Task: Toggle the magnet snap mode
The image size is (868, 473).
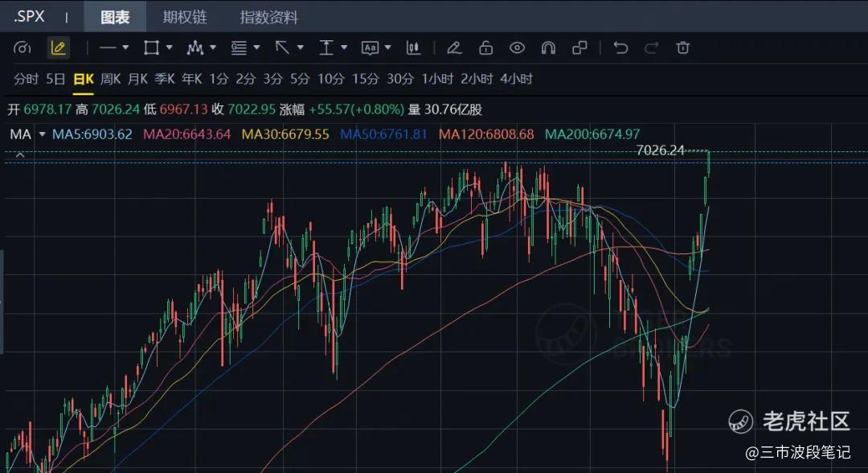Action: point(548,48)
